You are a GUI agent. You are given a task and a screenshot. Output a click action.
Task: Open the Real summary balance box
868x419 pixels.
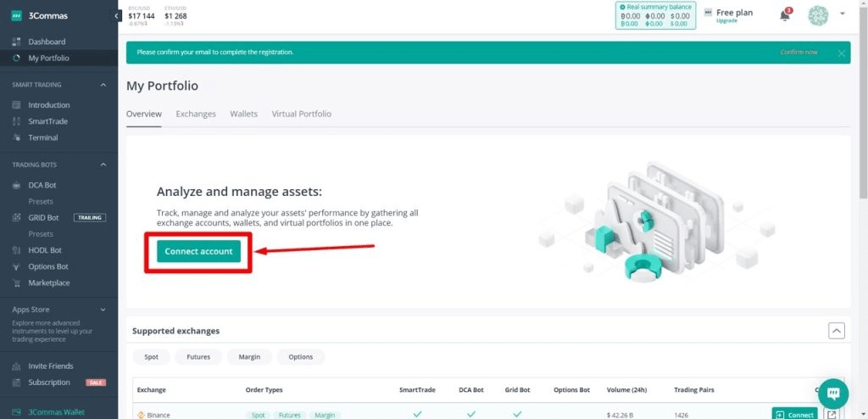[x=655, y=15]
